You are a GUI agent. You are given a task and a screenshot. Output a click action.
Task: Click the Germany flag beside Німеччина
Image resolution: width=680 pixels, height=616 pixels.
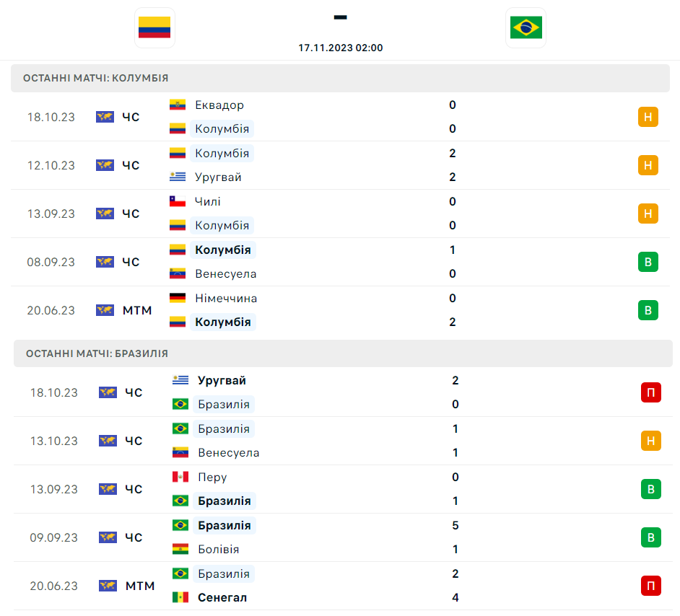(178, 298)
